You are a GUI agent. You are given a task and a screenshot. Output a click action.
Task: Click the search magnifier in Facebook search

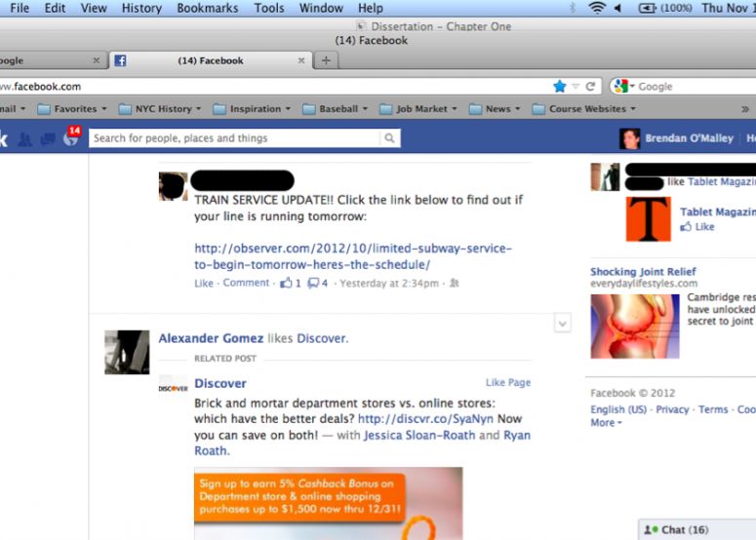(x=390, y=138)
